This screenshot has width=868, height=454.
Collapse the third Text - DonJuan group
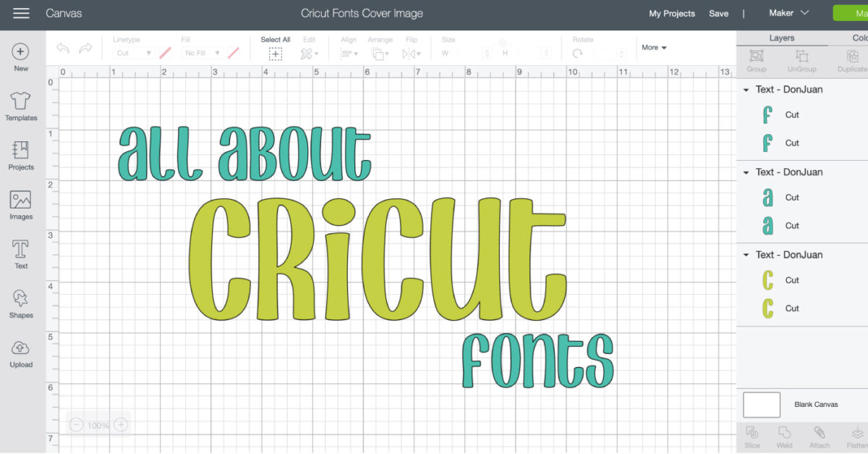coord(746,255)
